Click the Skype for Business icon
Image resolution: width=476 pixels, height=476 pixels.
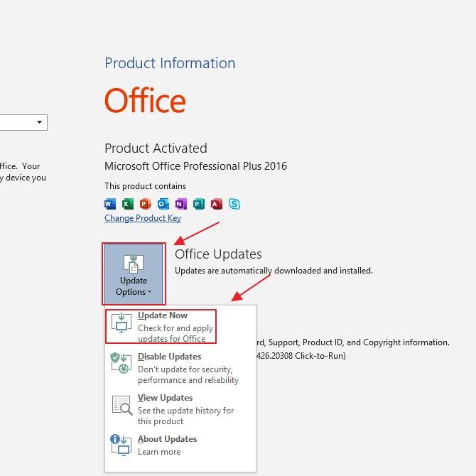(234, 204)
